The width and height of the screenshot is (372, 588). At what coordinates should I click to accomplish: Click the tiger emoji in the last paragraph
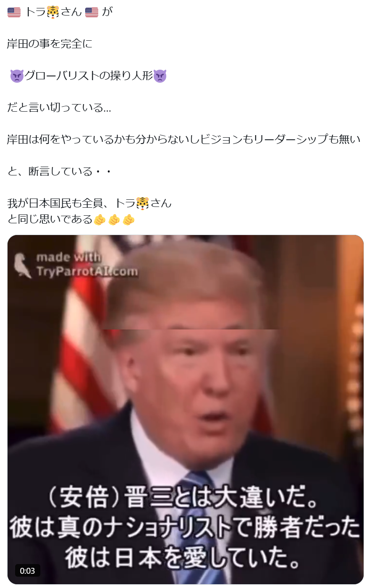pos(143,204)
